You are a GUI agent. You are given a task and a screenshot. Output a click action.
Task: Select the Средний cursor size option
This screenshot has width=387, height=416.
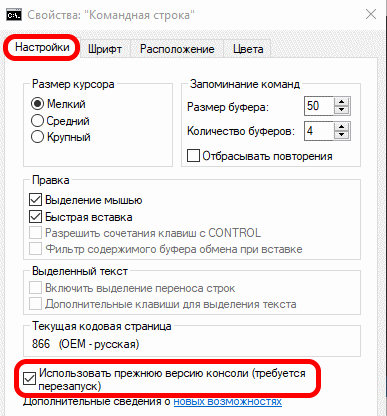click(x=37, y=121)
